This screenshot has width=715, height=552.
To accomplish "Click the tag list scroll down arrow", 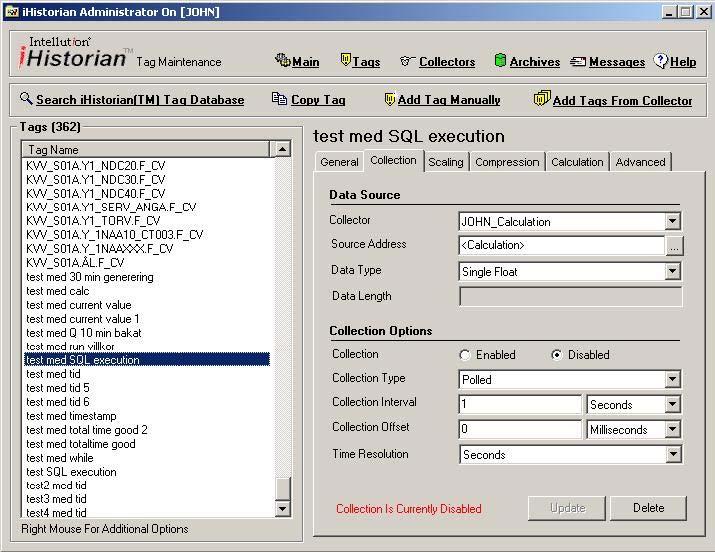I will (282, 508).
